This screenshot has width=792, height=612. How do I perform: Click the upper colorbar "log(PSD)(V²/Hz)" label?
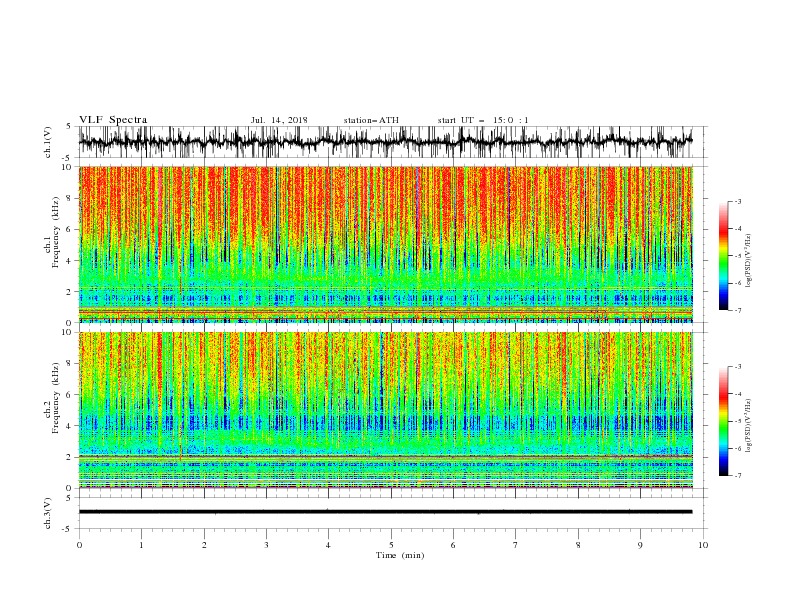[748, 261]
